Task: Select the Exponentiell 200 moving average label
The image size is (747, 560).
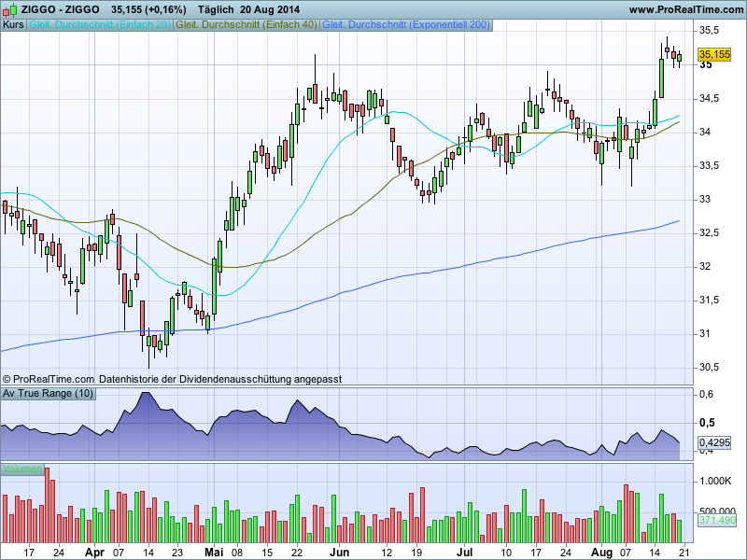Action: coord(406,25)
